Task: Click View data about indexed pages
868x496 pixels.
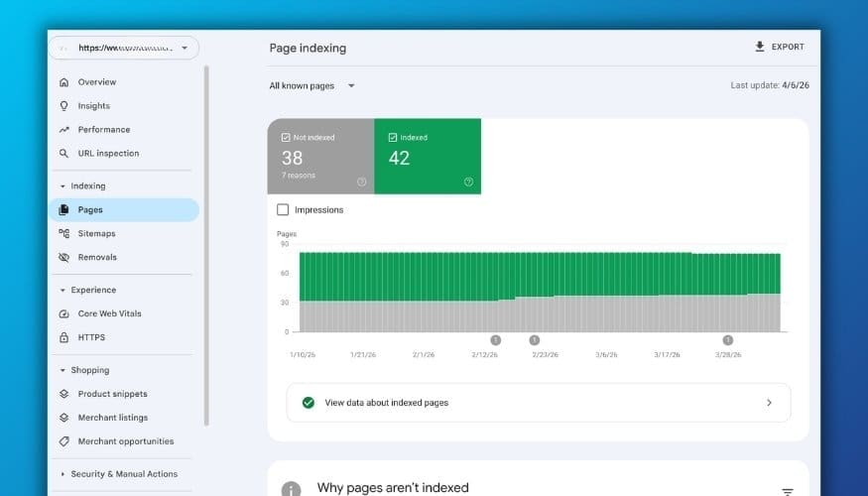Action: tap(539, 403)
